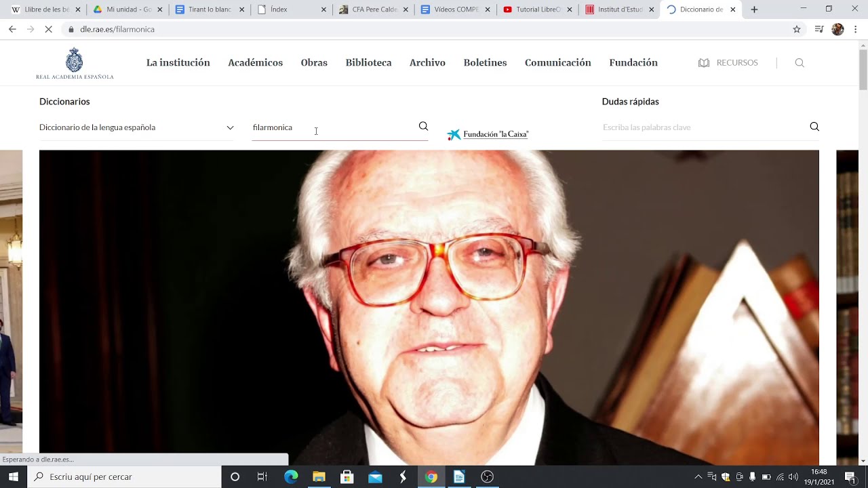Click the Dudas rápidas keyword input field
This screenshot has width=868, height=488.
tap(704, 127)
